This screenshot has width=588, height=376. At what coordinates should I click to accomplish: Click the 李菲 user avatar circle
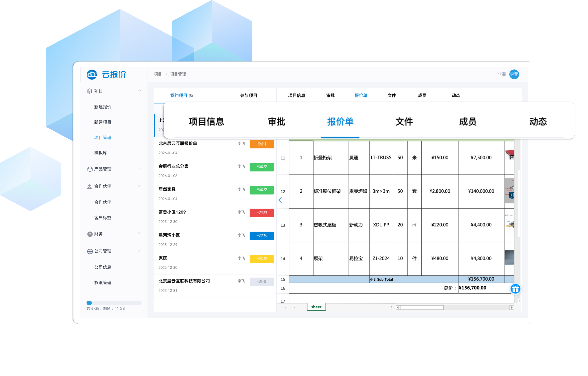[514, 74]
